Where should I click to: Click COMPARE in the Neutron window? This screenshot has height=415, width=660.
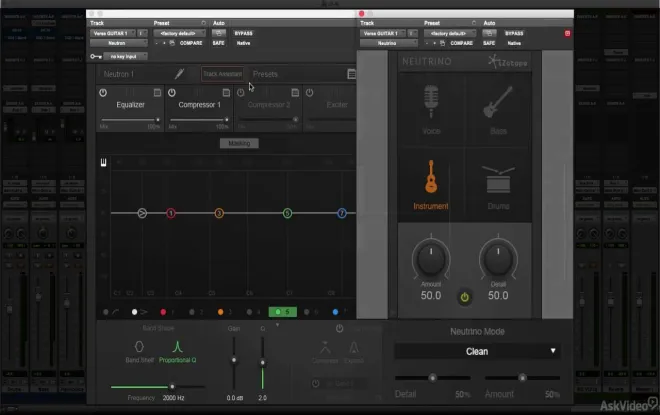click(191, 43)
